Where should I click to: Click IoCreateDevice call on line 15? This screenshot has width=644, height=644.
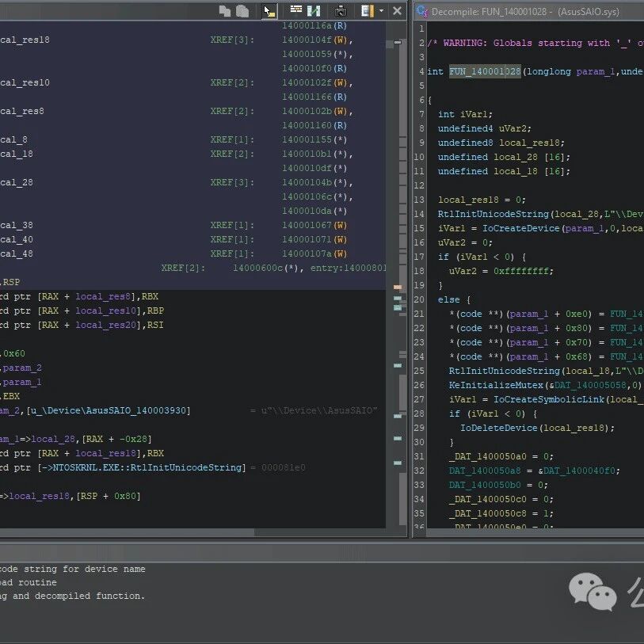[x=520, y=228]
